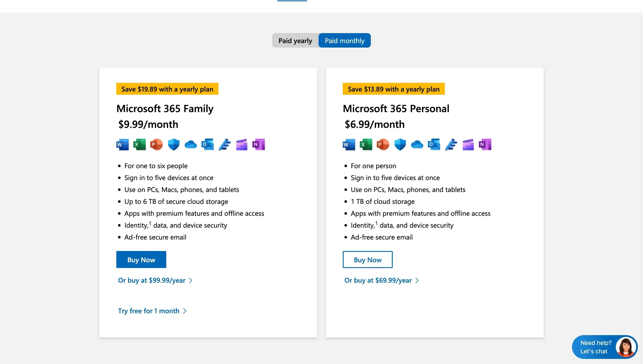Expand the $69.99/year purchase option chevron
This screenshot has width=643, height=364.
tap(417, 280)
